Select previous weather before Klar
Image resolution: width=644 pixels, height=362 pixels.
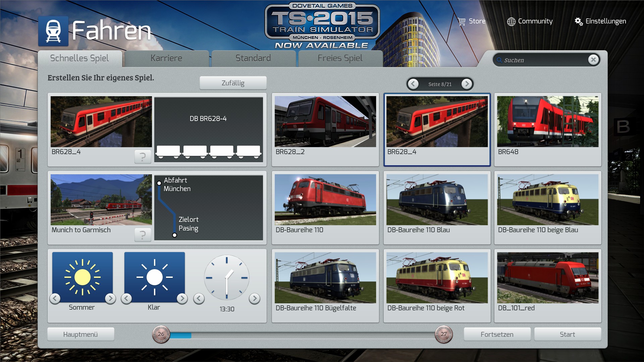pos(126,298)
